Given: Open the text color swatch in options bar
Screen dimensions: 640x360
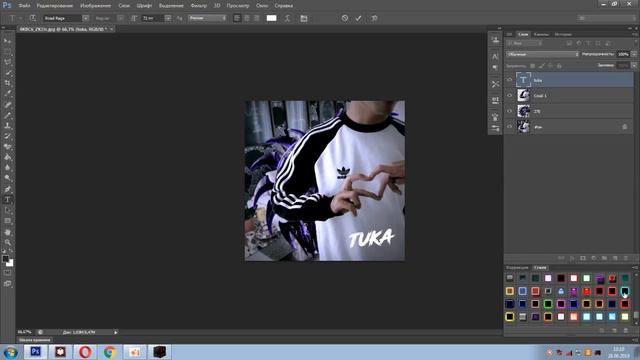Looking at the screenshot, I should pos(271,18).
